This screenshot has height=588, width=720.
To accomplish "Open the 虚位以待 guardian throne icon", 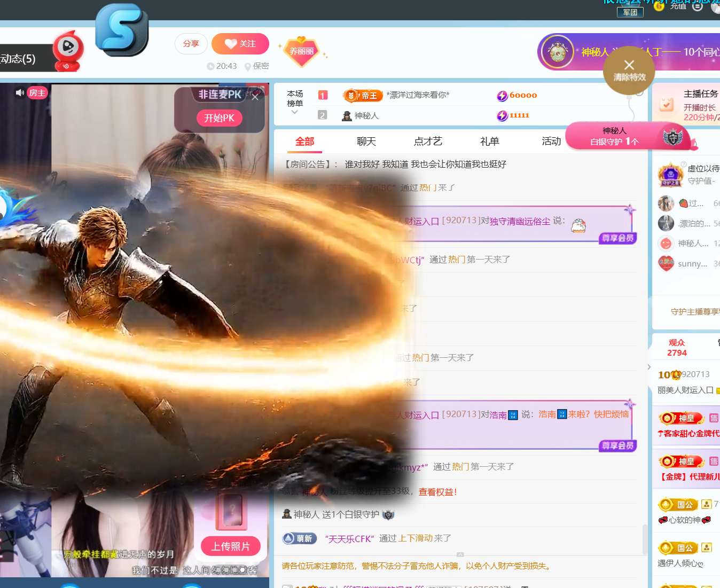I will [x=670, y=175].
